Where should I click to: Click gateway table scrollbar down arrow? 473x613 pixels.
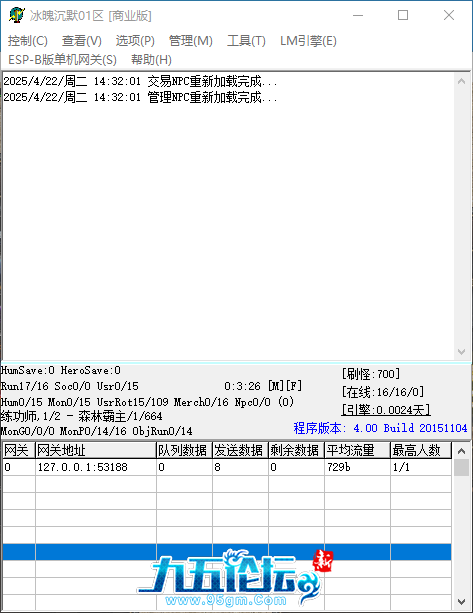pos(461,602)
